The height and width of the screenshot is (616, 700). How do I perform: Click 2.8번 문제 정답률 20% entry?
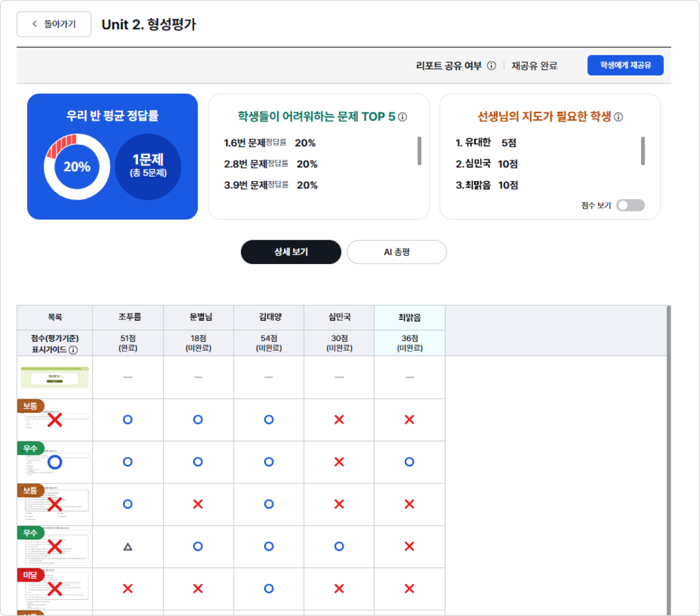point(271,164)
